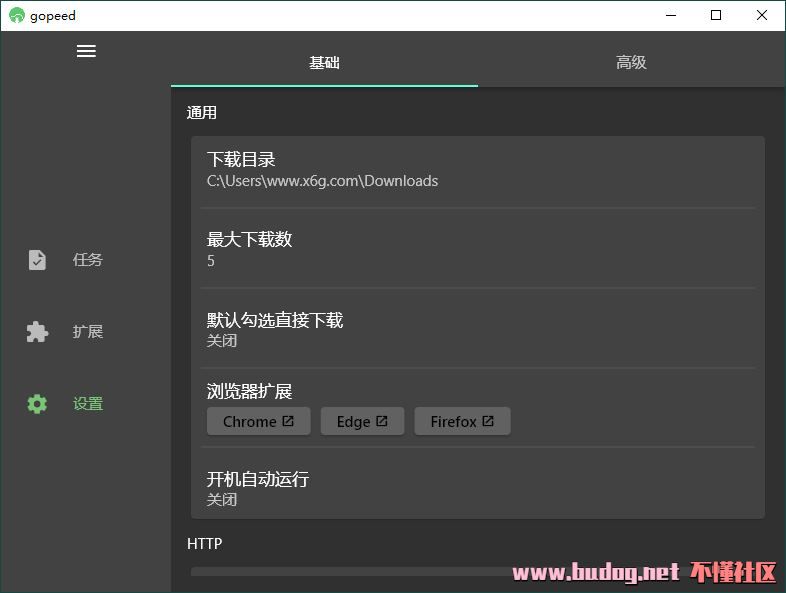Image resolution: width=786 pixels, height=593 pixels.
Task: Open the hamburger menu icon
Action: [86, 51]
